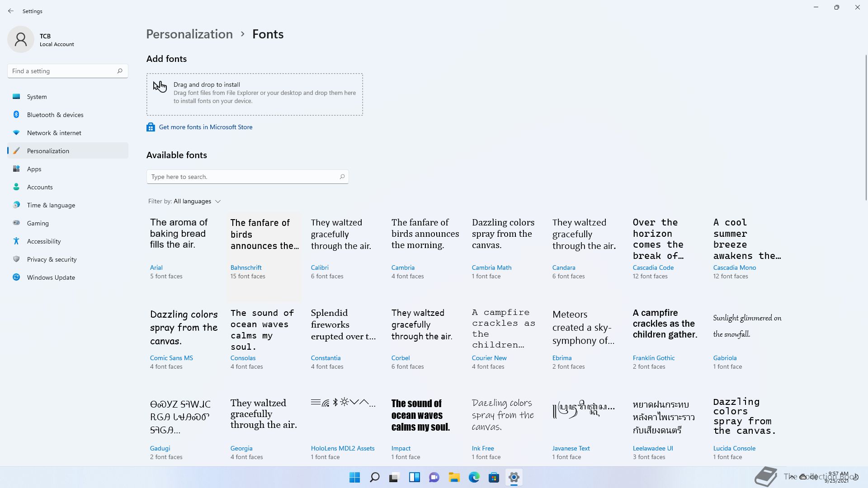Open the Consolas font link
This screenshot has height=488, width=868.
(243, 358)
